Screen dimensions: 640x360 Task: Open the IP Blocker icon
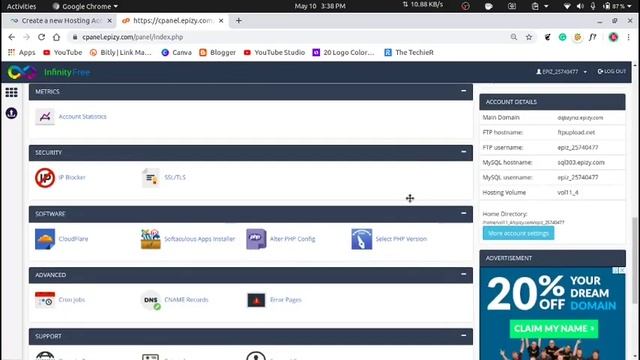coord(45,178)
